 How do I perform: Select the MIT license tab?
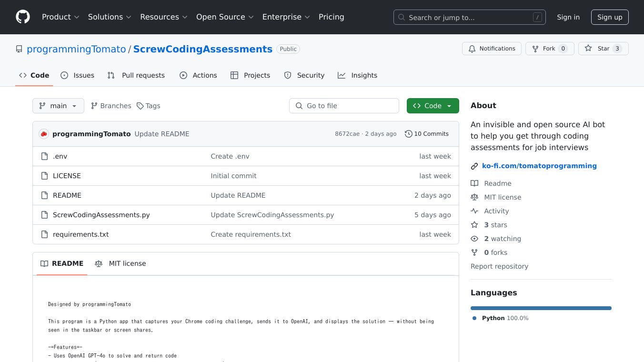coord(121,263)
